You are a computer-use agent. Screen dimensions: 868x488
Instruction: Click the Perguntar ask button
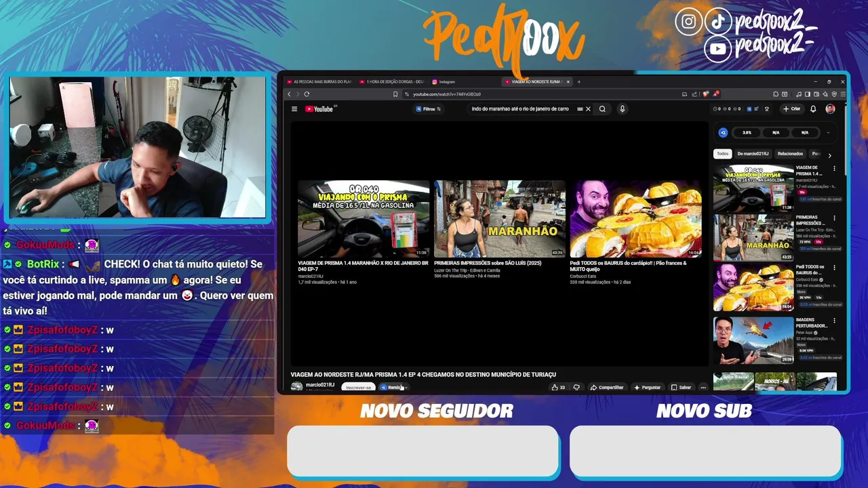pyautogui.click(x=648, y=388)
